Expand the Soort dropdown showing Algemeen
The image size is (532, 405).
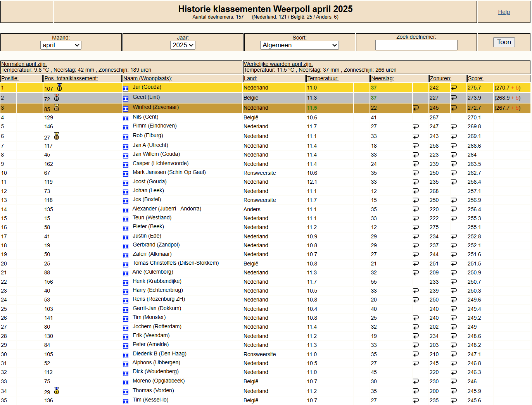(299, 45)
